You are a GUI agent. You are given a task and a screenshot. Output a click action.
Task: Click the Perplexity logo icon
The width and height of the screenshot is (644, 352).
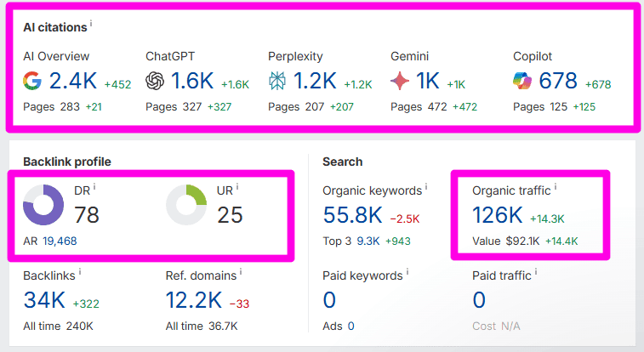coord(277,82)
